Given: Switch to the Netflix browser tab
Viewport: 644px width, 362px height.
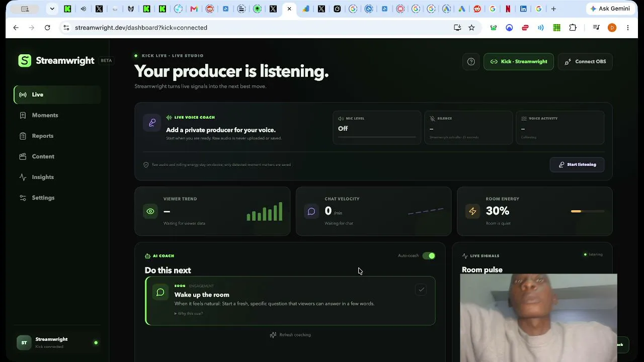Looking at the screenshot, I should pos(508,9).
